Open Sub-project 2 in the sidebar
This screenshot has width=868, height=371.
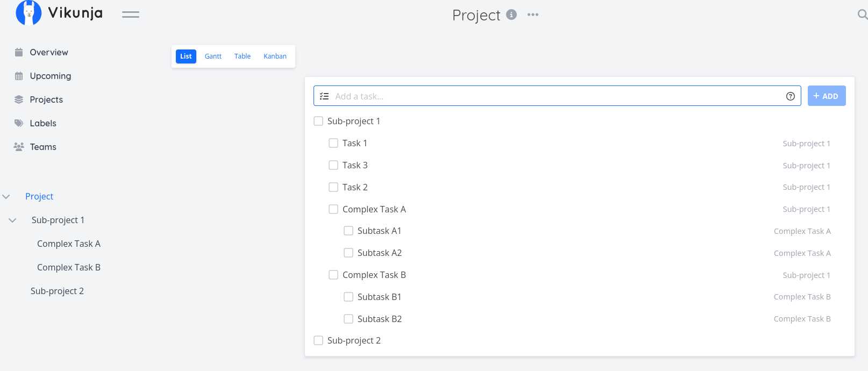tap(57, 291)
